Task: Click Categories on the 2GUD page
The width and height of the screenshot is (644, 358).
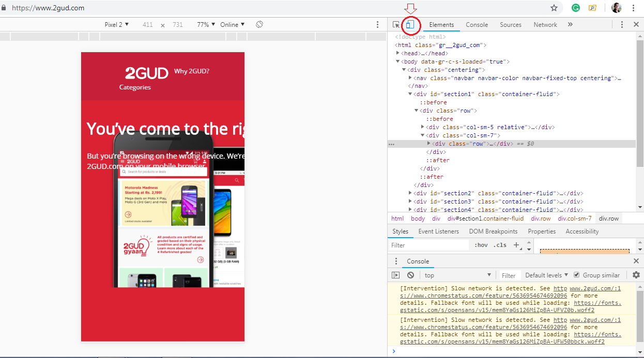Action: point(135,87)
